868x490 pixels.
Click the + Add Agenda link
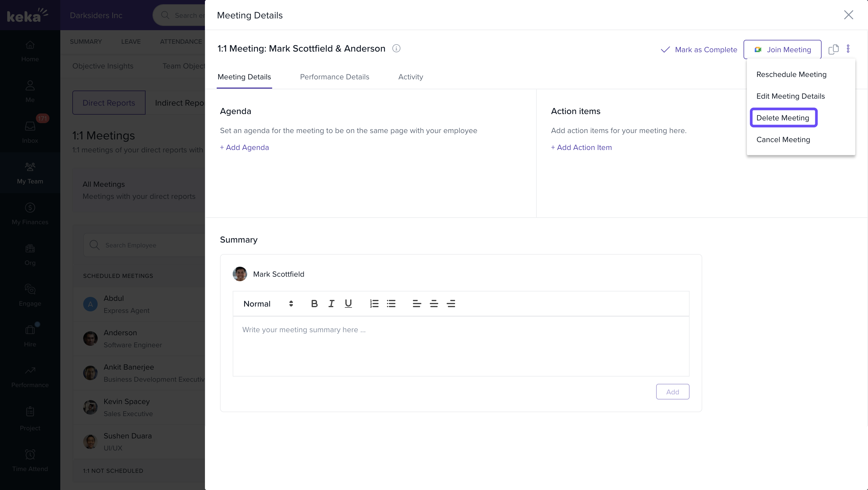pyautogui.click(x=244, y=147)
